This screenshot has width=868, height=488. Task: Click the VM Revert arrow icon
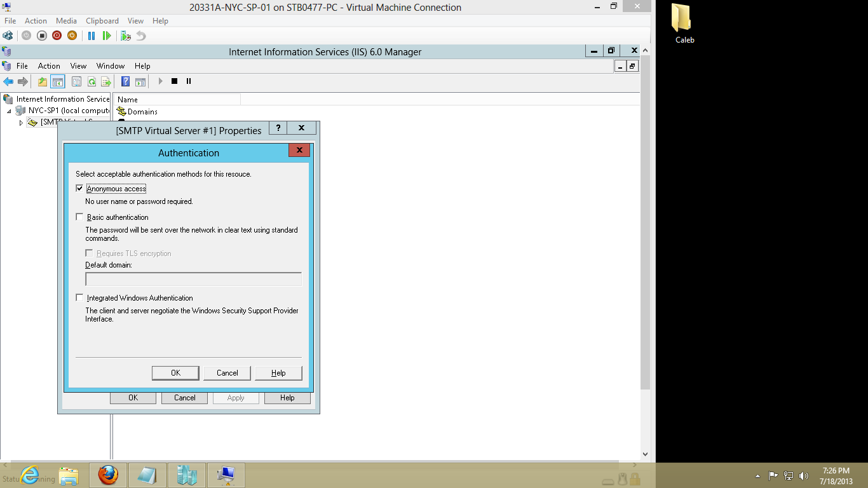[141, 36]
